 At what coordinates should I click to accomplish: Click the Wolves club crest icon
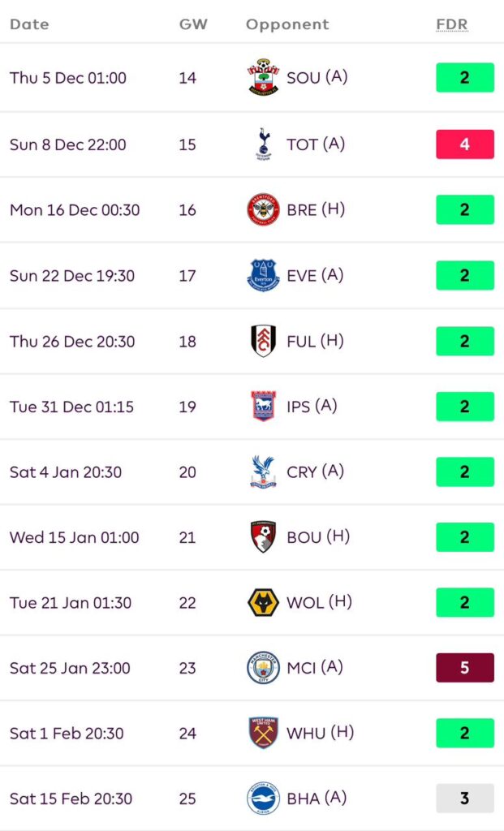pos(263,603)
